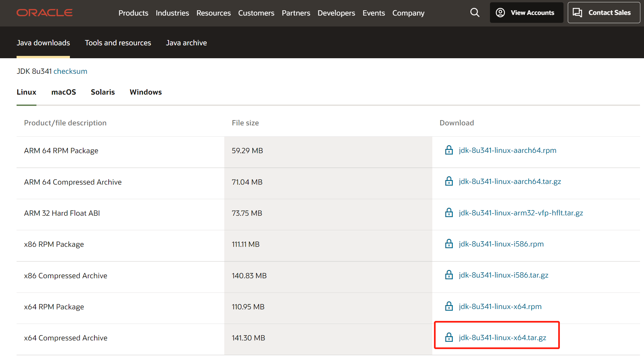
Task: Download jdk-8u341-linux-i586.tar.gz file link
Action: pos(503,275)
